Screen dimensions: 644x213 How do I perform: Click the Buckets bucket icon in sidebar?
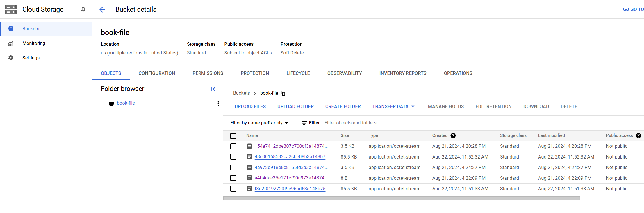[11, 29]
